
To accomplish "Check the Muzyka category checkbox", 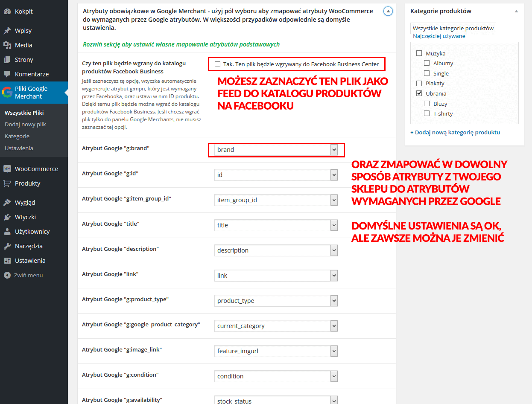I will pyautogui.click(x=419, y=53).
